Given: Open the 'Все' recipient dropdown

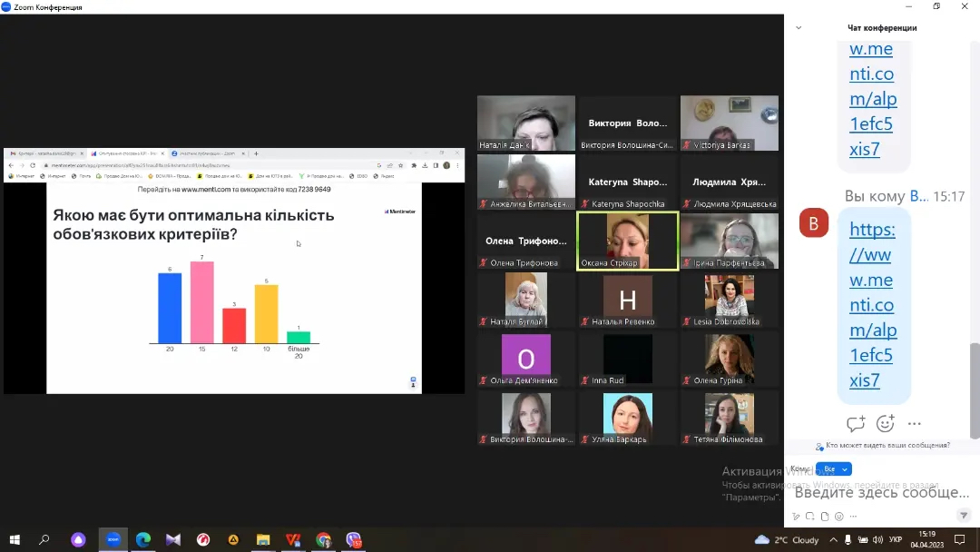Looking at the screenshot, I should pyautogui.click(x=833, y=469).
